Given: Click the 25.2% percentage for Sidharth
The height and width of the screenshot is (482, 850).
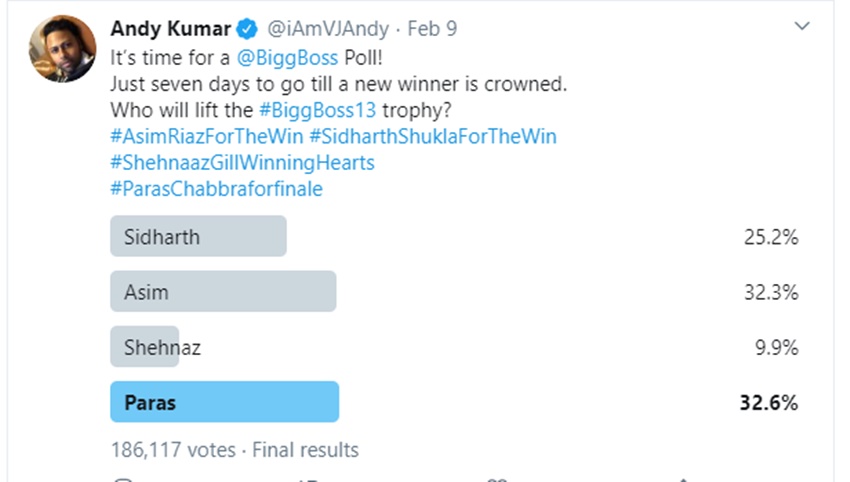Looking at the screenshot, I should click(x=771, y=238).
